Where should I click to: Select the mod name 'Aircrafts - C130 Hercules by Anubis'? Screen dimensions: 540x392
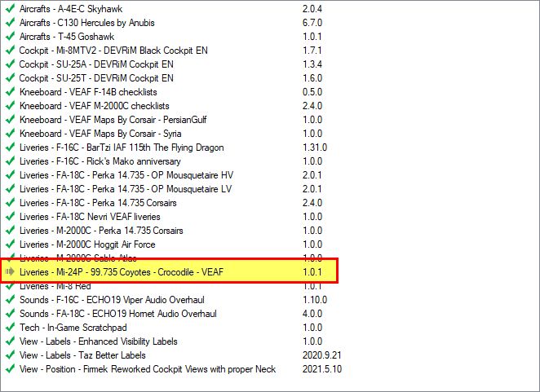coord(86,23)
